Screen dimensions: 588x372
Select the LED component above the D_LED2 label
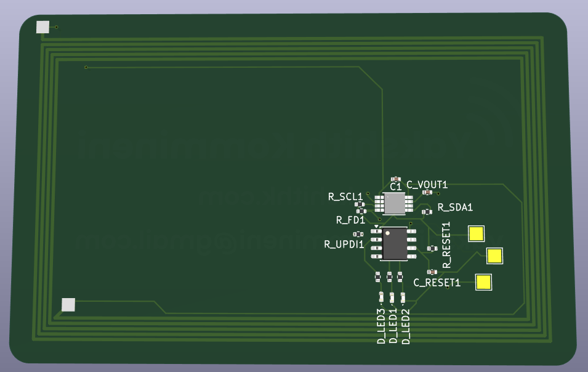pos(403,297)
